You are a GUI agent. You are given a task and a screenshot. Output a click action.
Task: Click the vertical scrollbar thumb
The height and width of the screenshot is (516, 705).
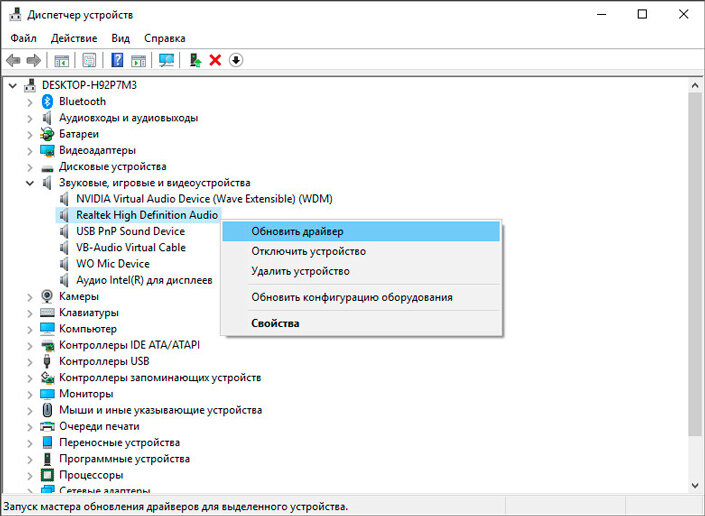(x=695, y=263)
